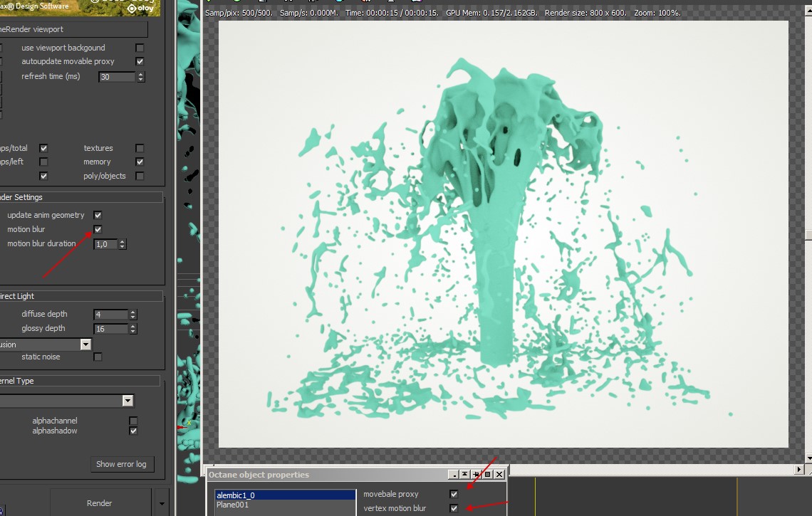Click the grid icon in Octane properties title bar
This screenshot has height=516, width=812.
488,475
